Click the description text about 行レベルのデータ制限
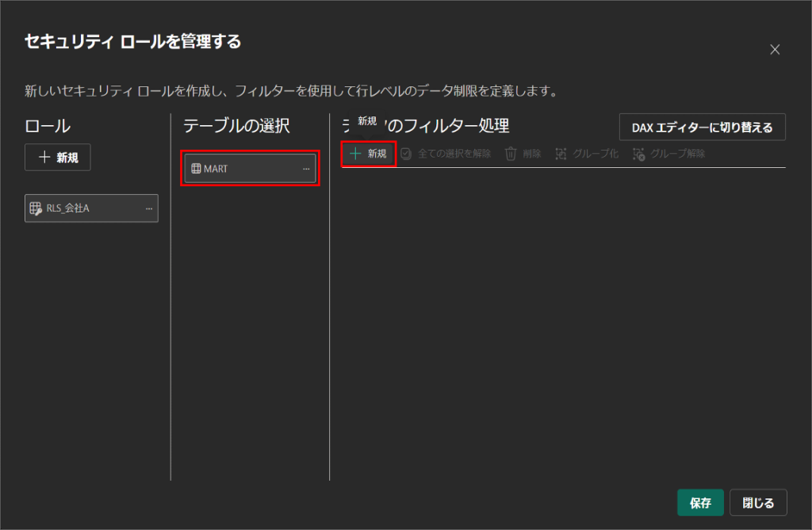 [291, 91]
